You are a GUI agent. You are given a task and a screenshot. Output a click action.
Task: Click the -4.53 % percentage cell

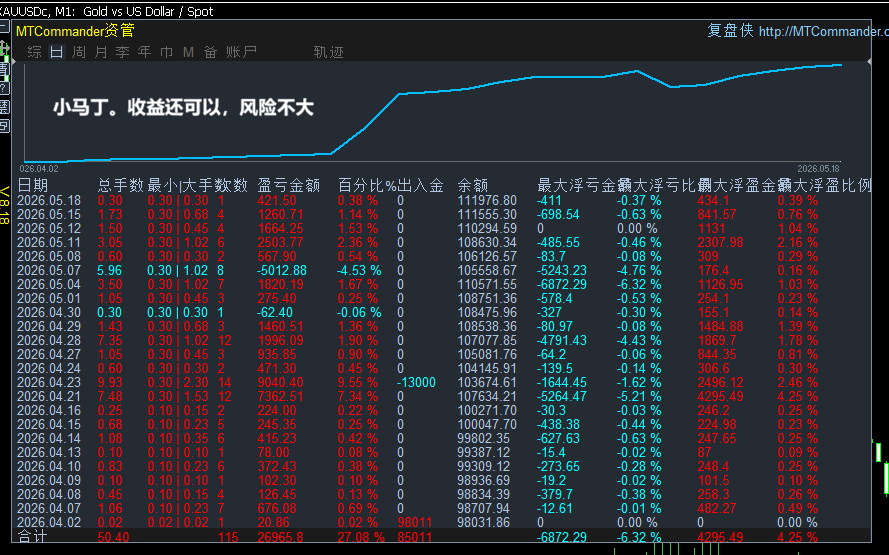359,270
